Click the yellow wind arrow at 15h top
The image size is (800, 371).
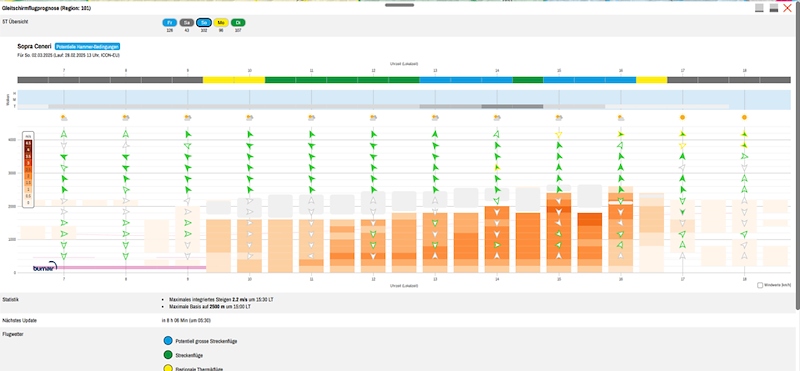coord(558,135)
